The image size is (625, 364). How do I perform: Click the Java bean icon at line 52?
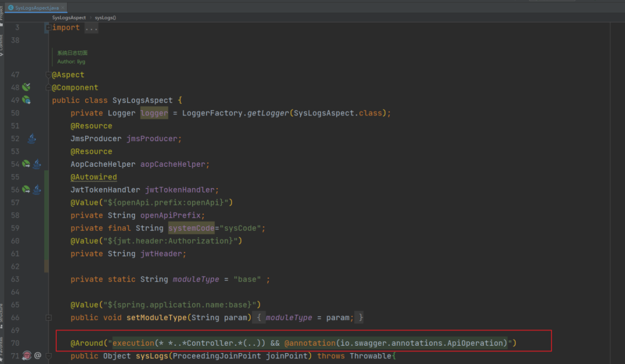[x=32, y=138]
